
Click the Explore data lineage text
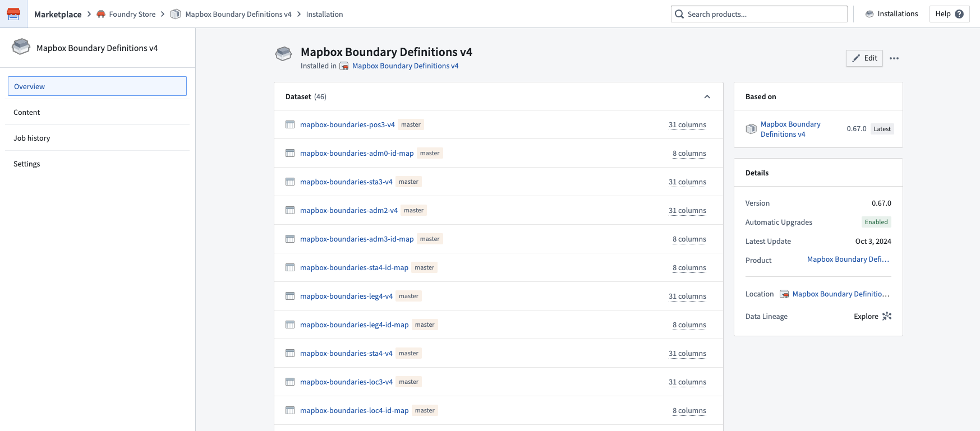[866, 316]
